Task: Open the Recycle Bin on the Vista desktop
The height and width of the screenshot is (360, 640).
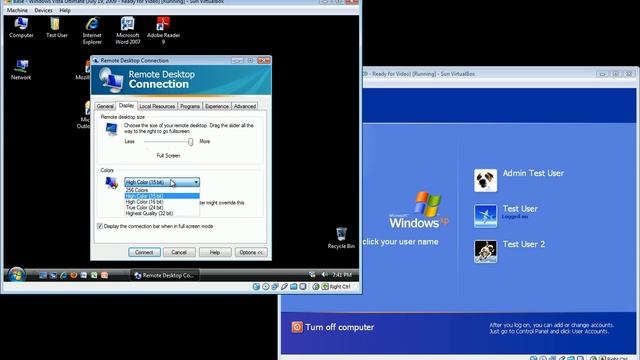Action: pos(341,238)
